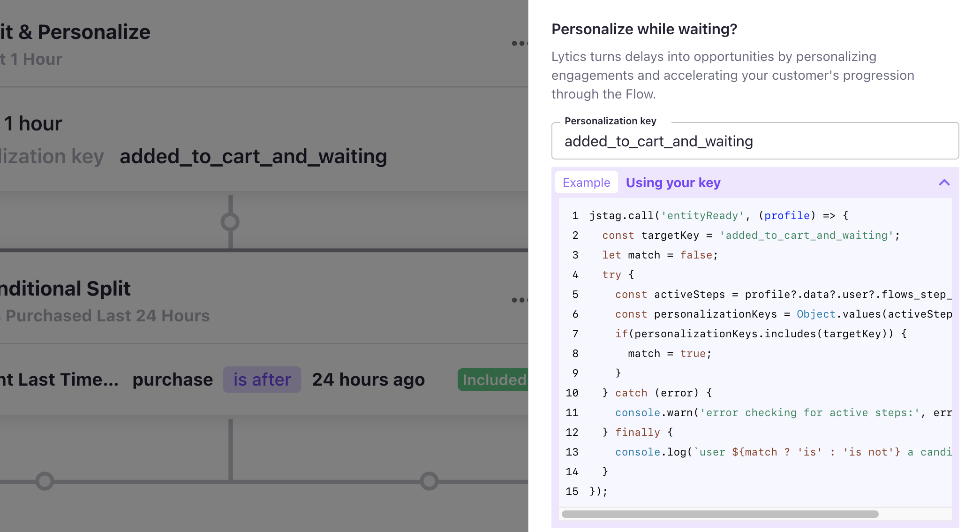
Task: Click the 'is after' condition chip
Action: coord(262,380)
